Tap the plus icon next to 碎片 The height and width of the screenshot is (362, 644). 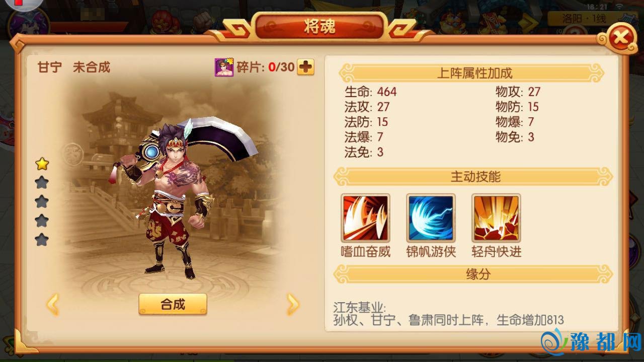[305, 67]
